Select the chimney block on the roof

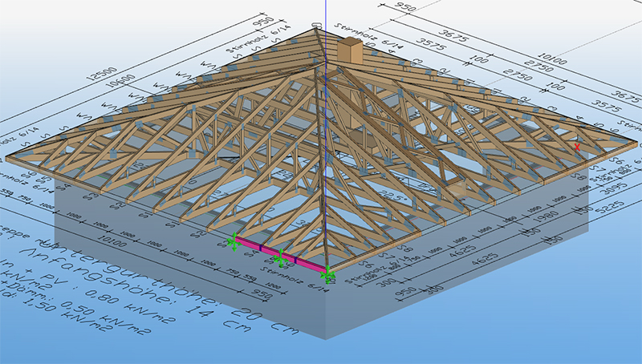tap(350, 51)
